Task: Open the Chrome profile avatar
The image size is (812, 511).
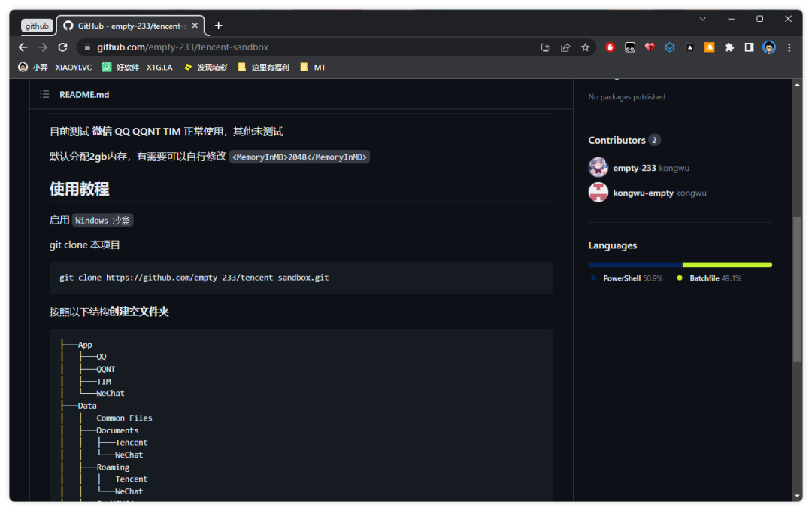Action: coord(768,47)
